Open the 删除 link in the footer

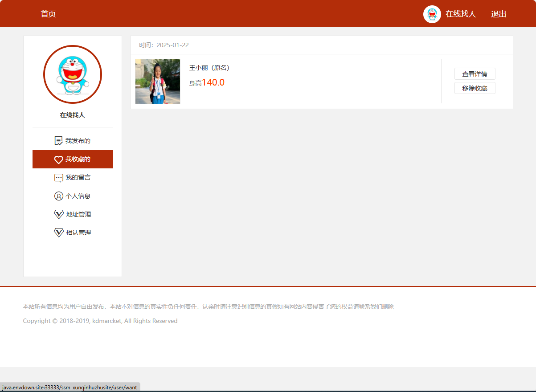[x=388, y=306]
